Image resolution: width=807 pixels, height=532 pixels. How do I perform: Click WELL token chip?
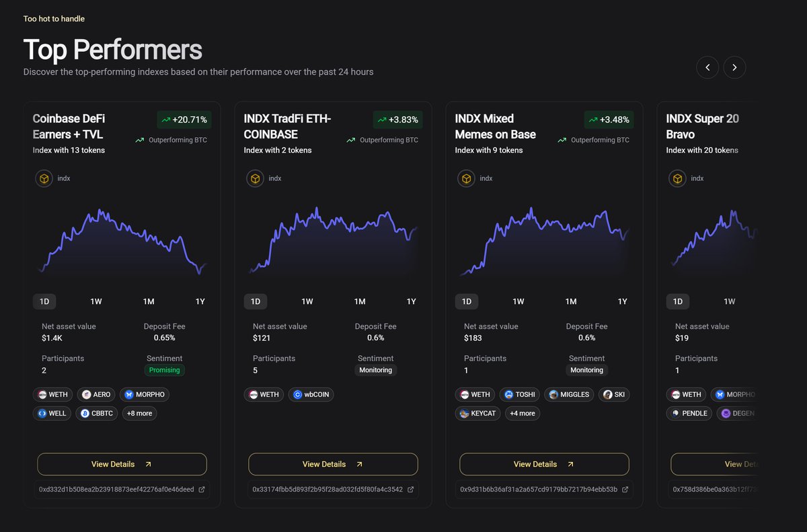[52, 413]
